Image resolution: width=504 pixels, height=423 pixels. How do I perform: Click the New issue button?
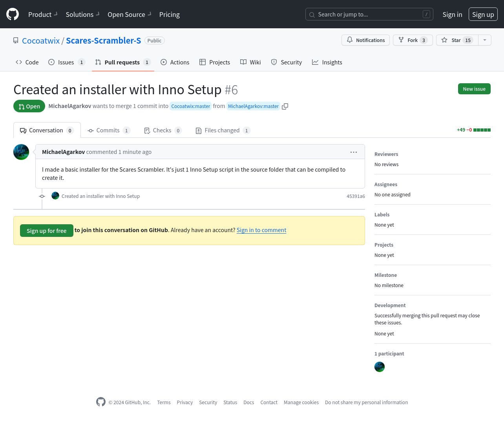(x=474, y=89)
